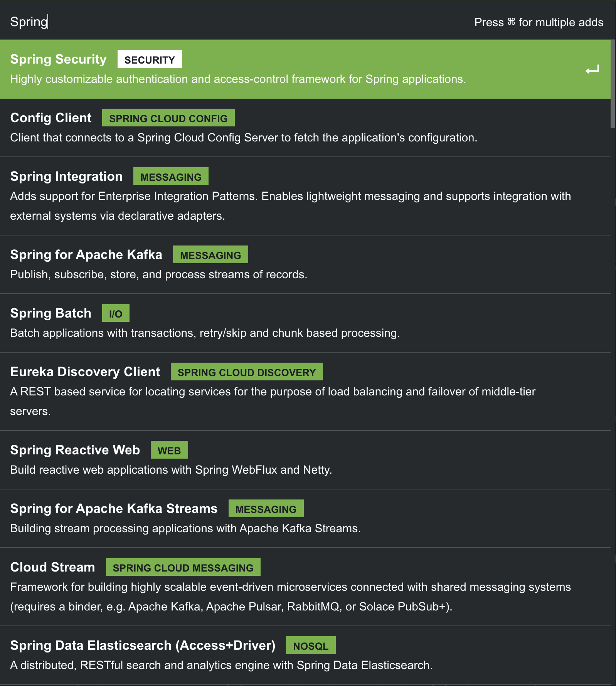
Task: Click the results list scrollbar thumb
Action: click(613, 84)
